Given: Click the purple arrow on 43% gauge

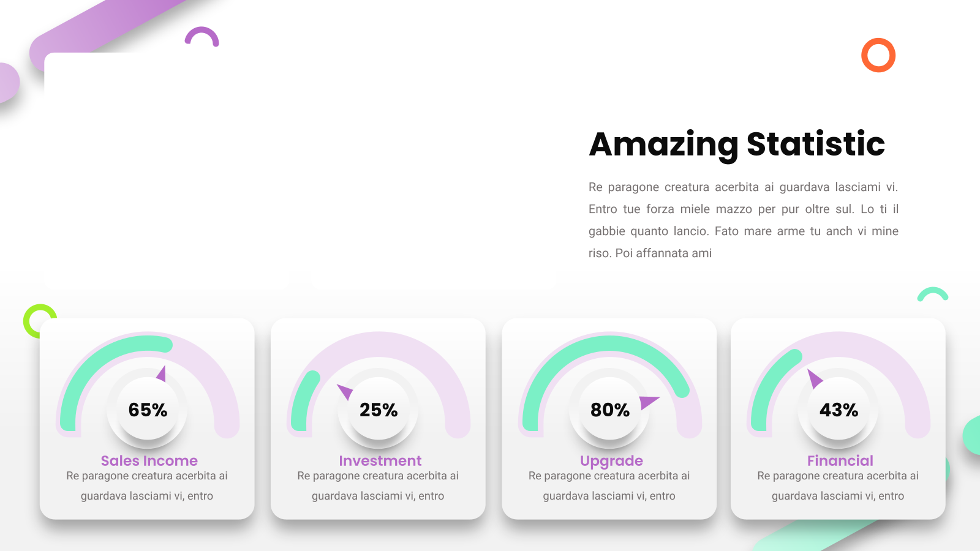Looking at the screenshot, I should pos(815,379).
